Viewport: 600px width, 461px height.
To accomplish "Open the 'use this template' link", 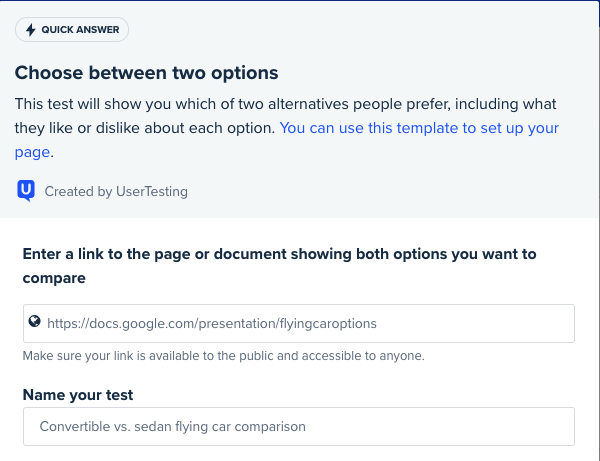I will click(419, 128).
